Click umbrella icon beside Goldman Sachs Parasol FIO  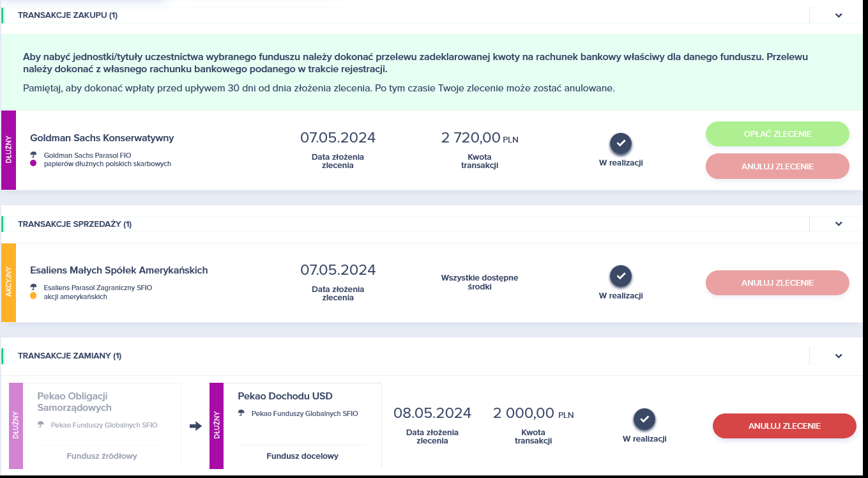(34, 155)
